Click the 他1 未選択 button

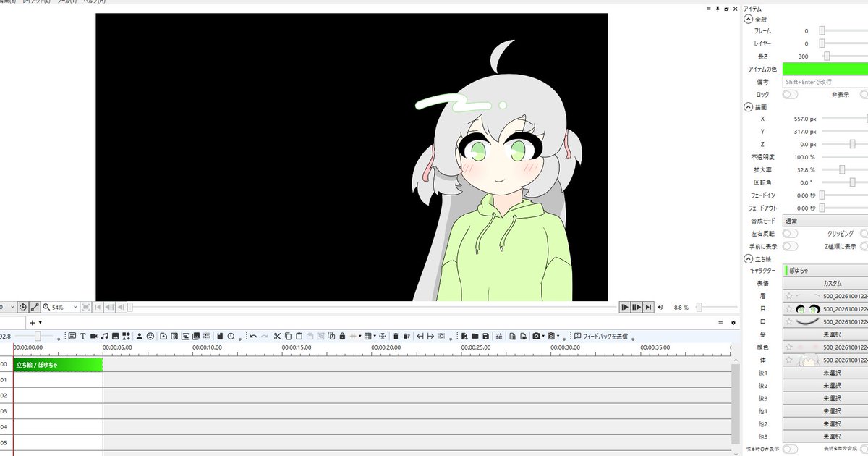pos(825,410)
